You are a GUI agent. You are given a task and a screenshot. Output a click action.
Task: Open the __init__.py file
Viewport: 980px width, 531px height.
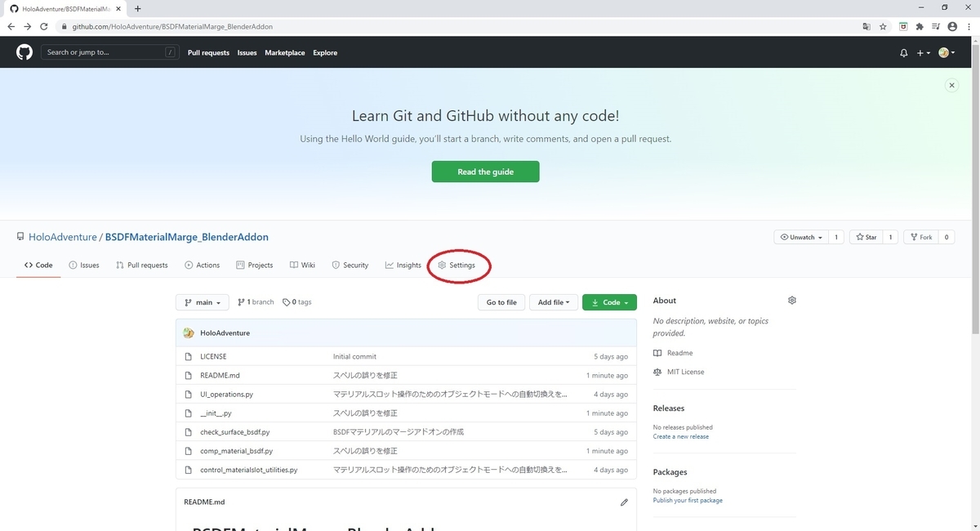point(216,413)
